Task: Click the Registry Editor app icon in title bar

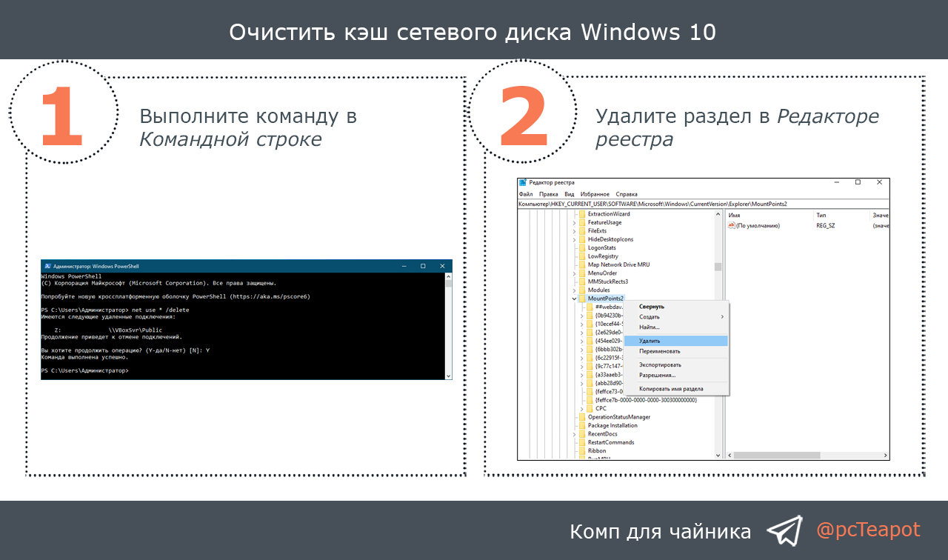Action: coord(523,182)
